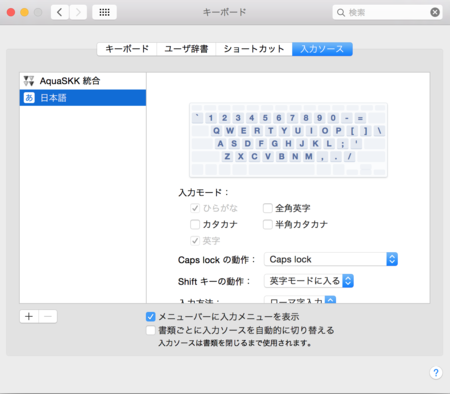Enable the 全角英字 checkbox
Viewport: 450px width, 394px height.
point(268,208)
